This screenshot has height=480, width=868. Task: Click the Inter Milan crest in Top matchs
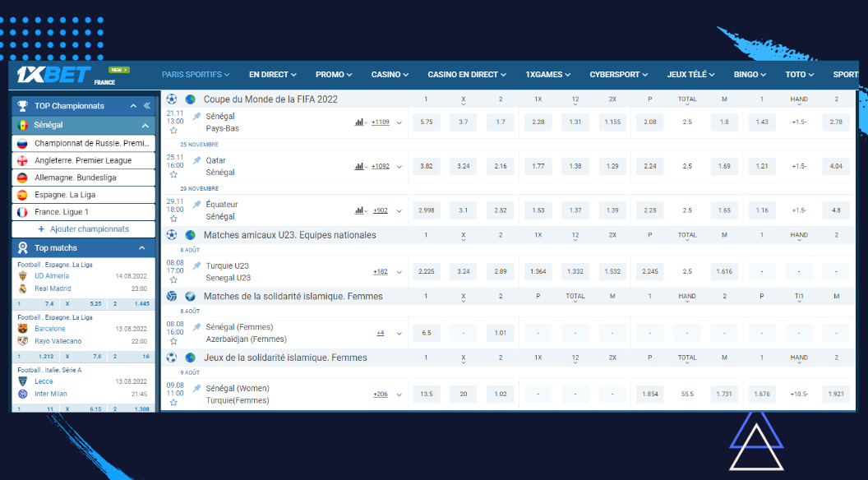[x=23, y=395]
